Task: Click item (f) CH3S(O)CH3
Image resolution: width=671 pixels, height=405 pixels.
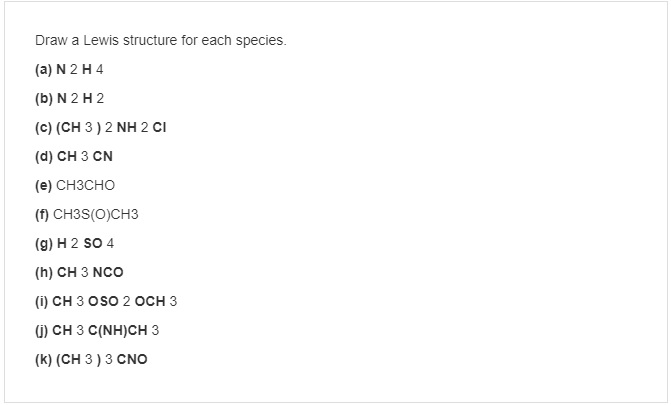Action: 86,214
